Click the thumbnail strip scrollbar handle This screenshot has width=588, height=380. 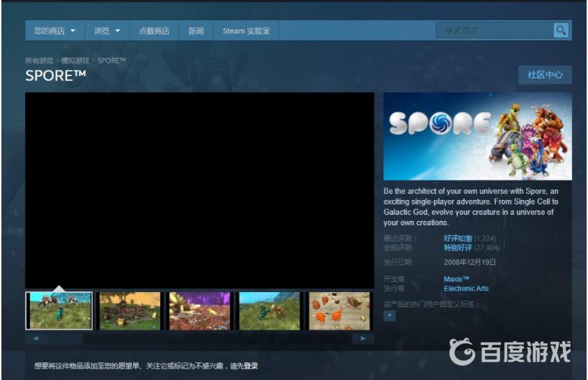click(x=64, y=338)
